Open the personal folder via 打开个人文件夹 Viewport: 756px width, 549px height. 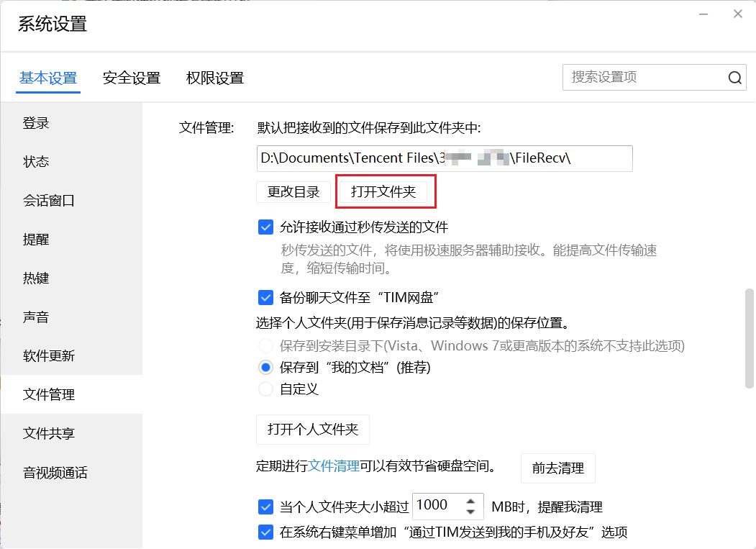pos(312,430)
